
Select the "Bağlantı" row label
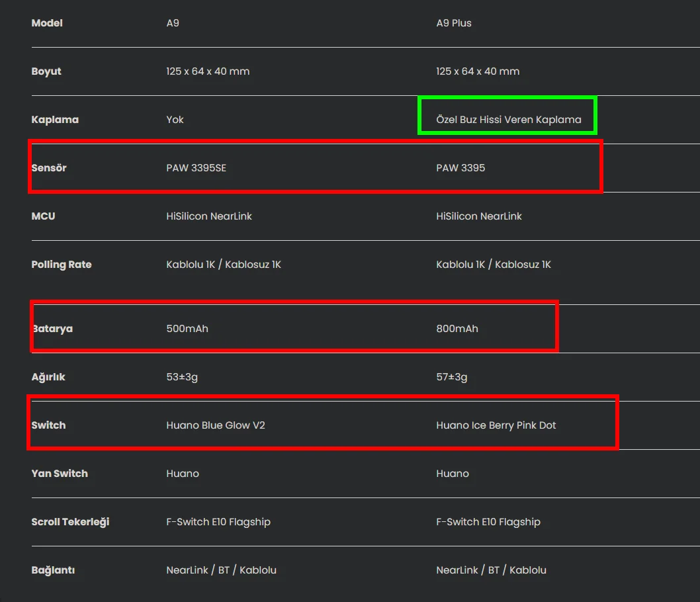[x=53, y=570]
